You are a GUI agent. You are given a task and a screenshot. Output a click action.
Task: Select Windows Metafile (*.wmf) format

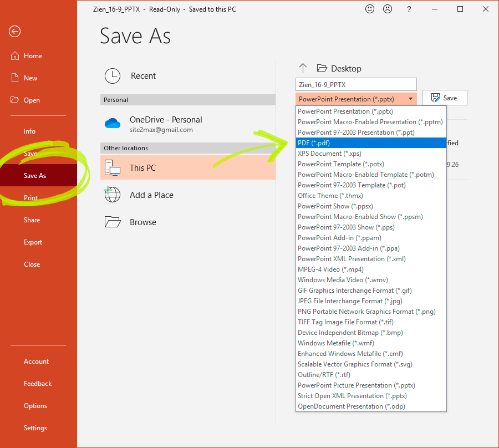click(x=371, y=343)
